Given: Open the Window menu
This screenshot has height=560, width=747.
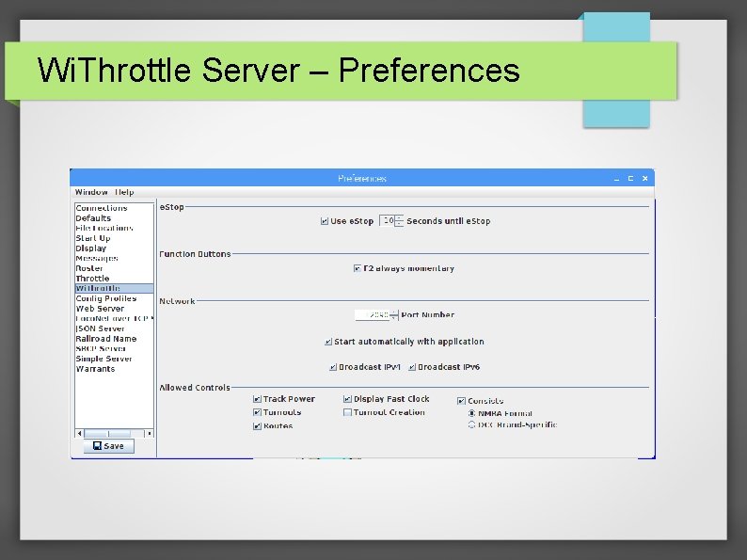Looking at the screenshot, I should click(x=91, y=192).
